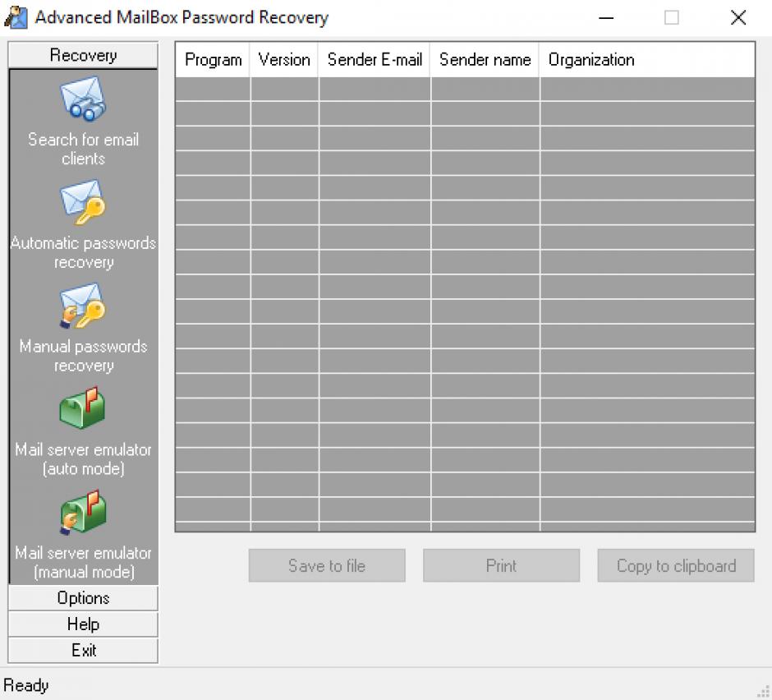
Task: Close the Advanced MailBox Password Recovery window
Action: [738, 18]
